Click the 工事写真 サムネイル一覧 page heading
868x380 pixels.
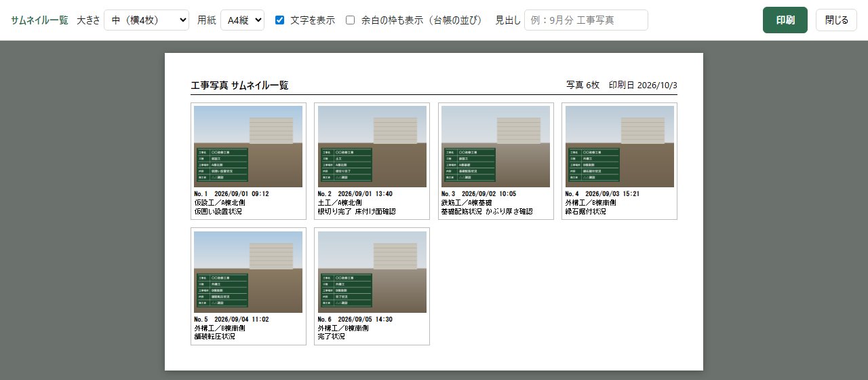tap(240, 85)
